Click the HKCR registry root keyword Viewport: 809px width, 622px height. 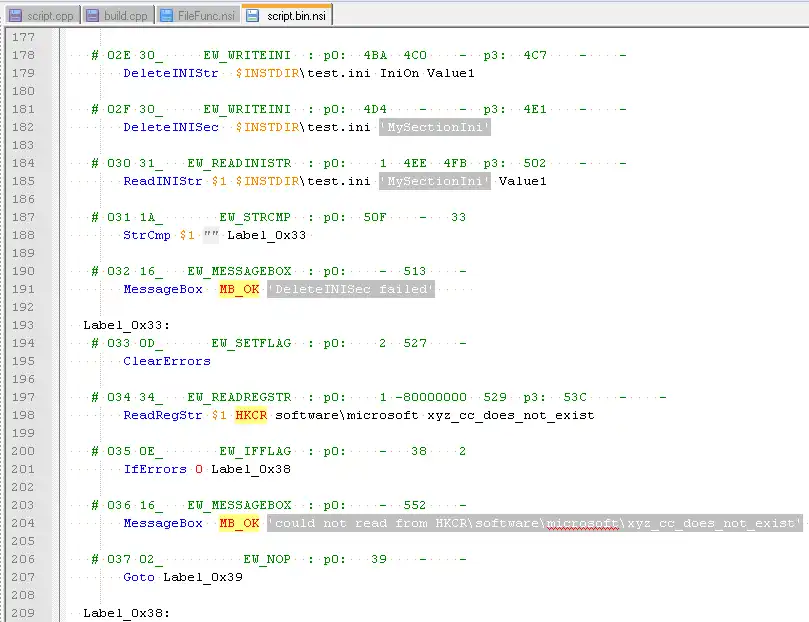click(x=251, y=415)
